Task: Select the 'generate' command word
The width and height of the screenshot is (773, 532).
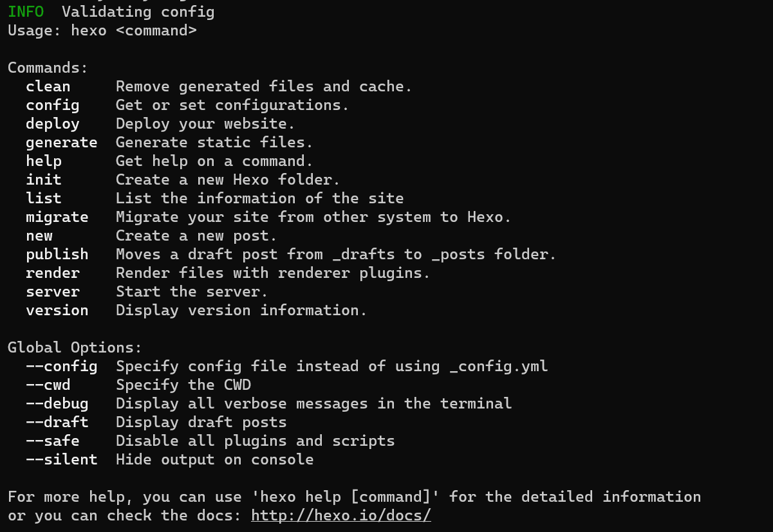Action: click(62, 142)
